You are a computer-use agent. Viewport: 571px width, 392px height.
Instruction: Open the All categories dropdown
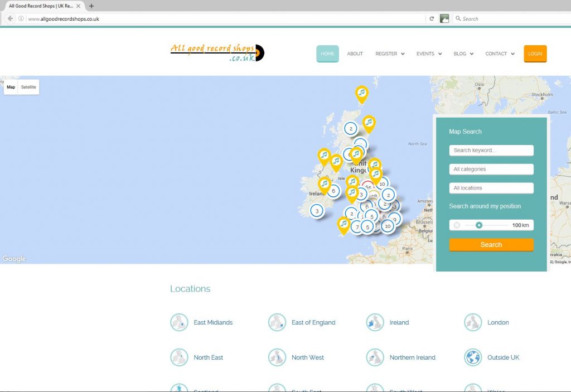coord(491,169)
